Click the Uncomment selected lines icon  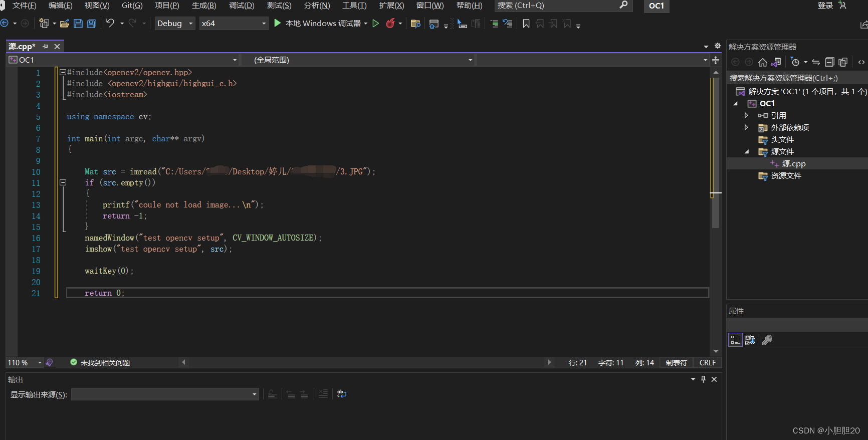tap(508, 24)
